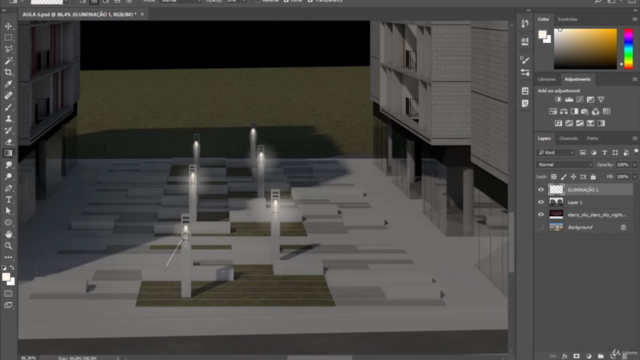Toggle layer filtering switch
This screenshot has width=640, height=360.
click(636, 152)
